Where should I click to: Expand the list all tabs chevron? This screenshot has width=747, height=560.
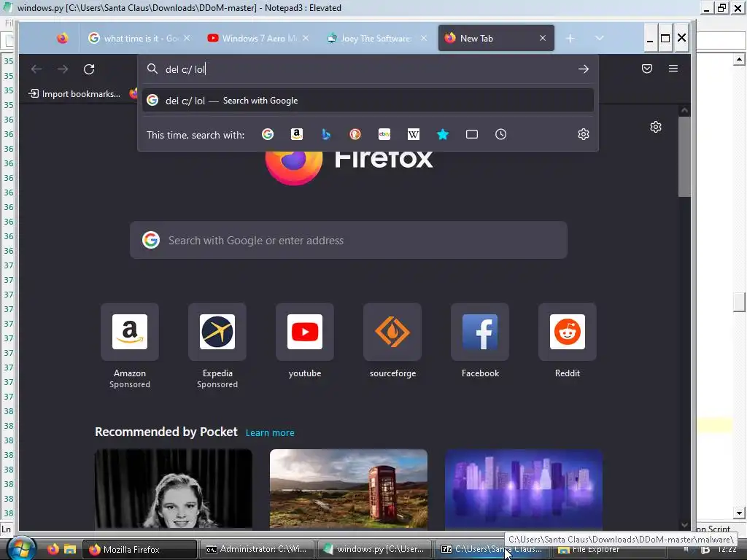point(600,38)
